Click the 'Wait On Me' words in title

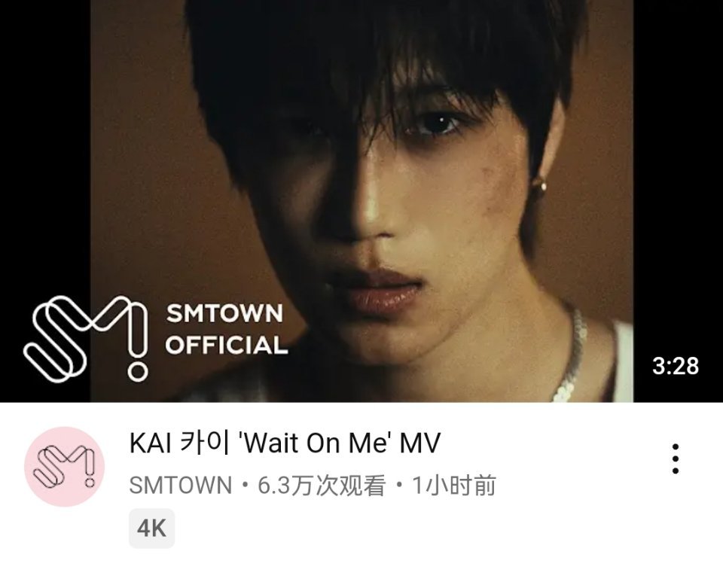(x=316, y=443)
